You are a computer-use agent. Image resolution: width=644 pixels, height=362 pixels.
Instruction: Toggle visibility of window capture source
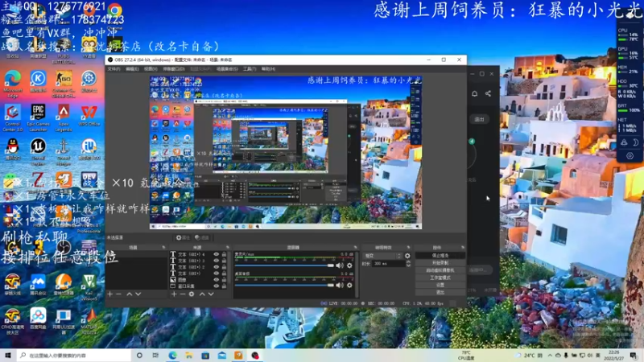click(x=216, y=286)
